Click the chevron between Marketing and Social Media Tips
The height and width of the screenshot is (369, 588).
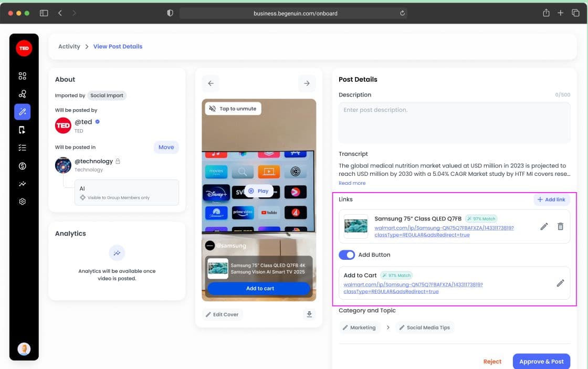pos(388,328)
